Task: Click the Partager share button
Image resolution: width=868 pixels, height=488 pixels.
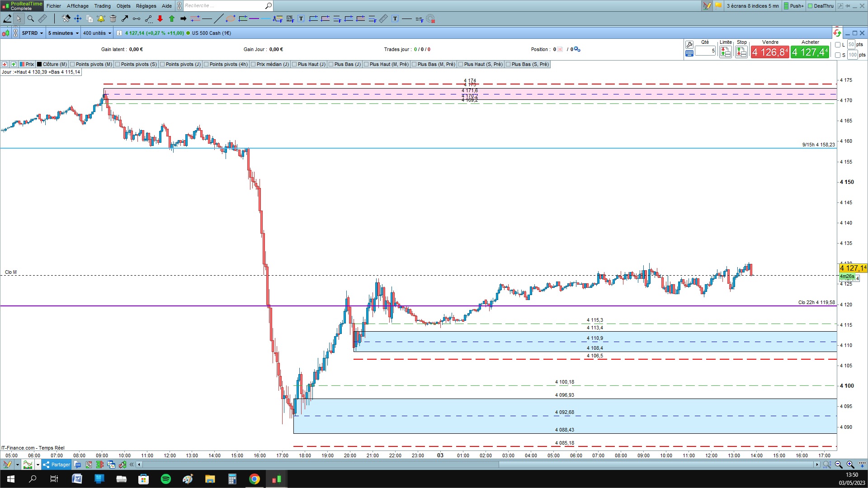Action: (x=57, y=465)
